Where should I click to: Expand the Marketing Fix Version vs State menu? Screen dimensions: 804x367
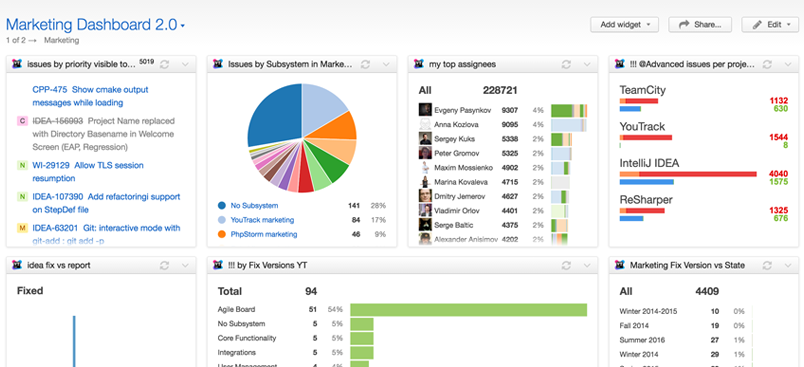tap(789, 265)
